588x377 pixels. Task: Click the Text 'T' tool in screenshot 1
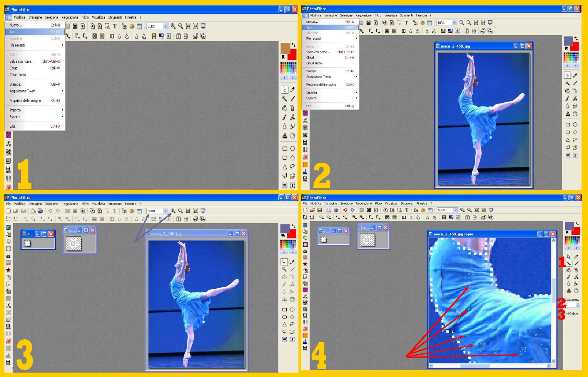click(x=115, y=26)
